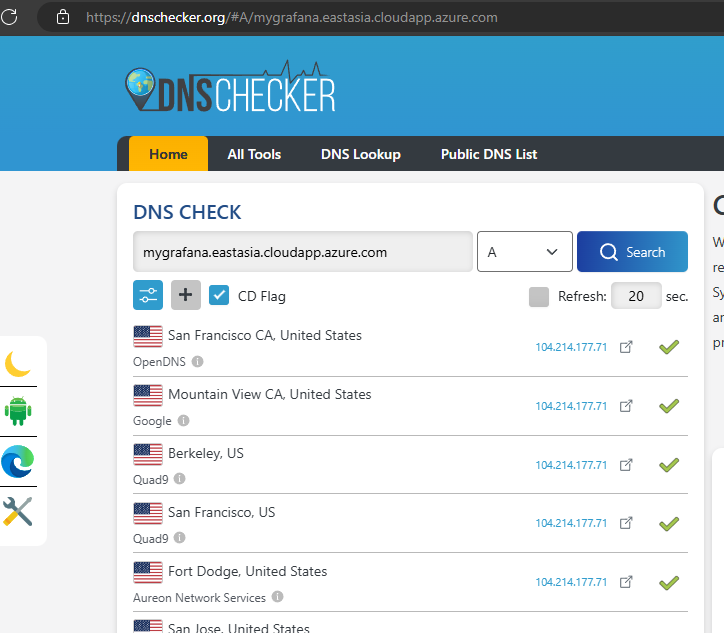
Task: Open external link icon for San Francisco US row
Action: 626,523
